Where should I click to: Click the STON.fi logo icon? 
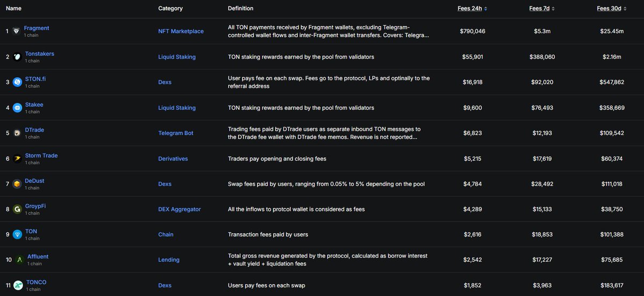click(17, 82)
